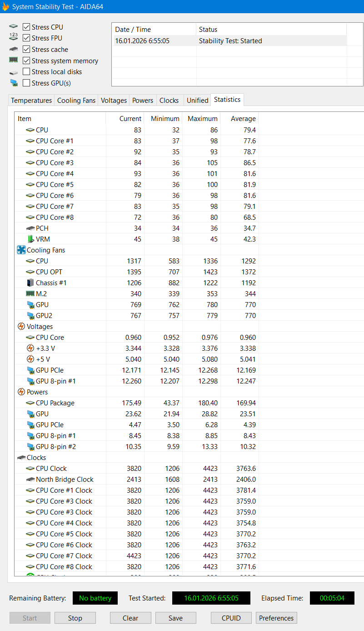Image resolution: width=364 pixels, height=631 pixels.
Task: Switch to the Temperatures tab
Action: pyautogui.click(x=31, y=100)
